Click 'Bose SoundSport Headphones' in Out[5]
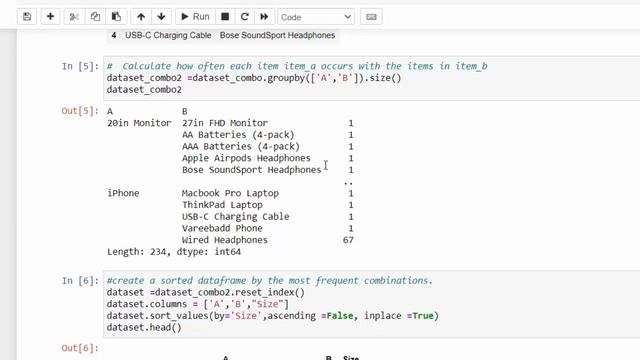640x360 pixels. 251,170
